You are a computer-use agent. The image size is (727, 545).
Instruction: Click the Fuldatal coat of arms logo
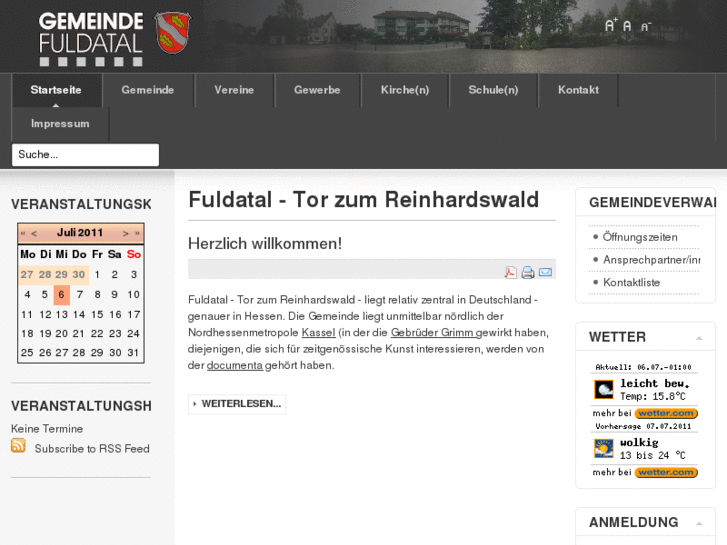tap(174, 32)
